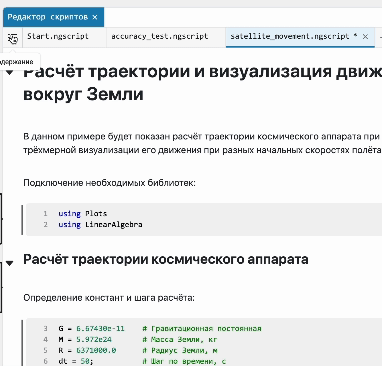The width and height of the screenshot is (382, 366).
Task: Click comment Масса Земли, кг
Action: (x=180, y=339)
